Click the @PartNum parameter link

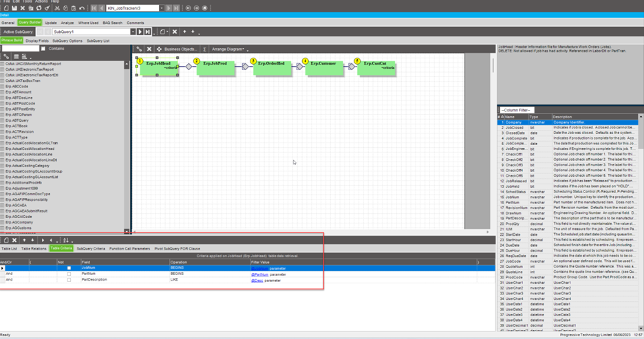(259, 274)
